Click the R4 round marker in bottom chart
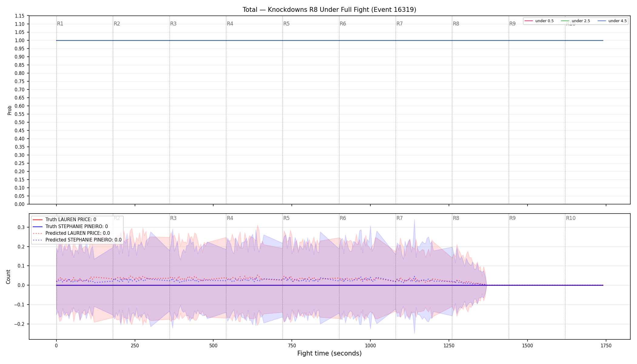 pyautogui.click(x=230, y=218)
